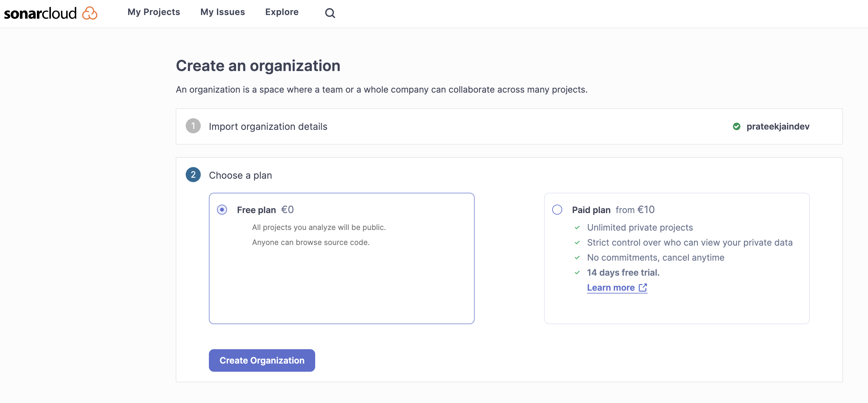Select the Free plan radio button
The image size is (868, 403).
pyautogui.click(x=222, y=210)
